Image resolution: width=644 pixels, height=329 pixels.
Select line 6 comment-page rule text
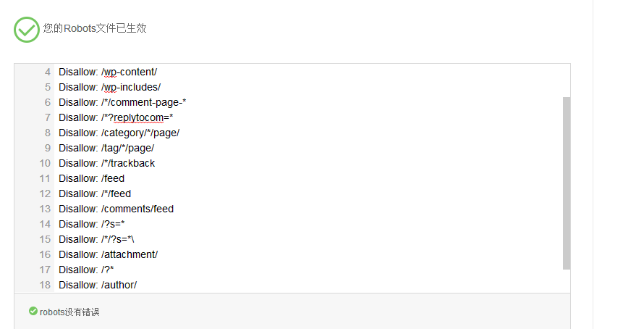(122, 102)
